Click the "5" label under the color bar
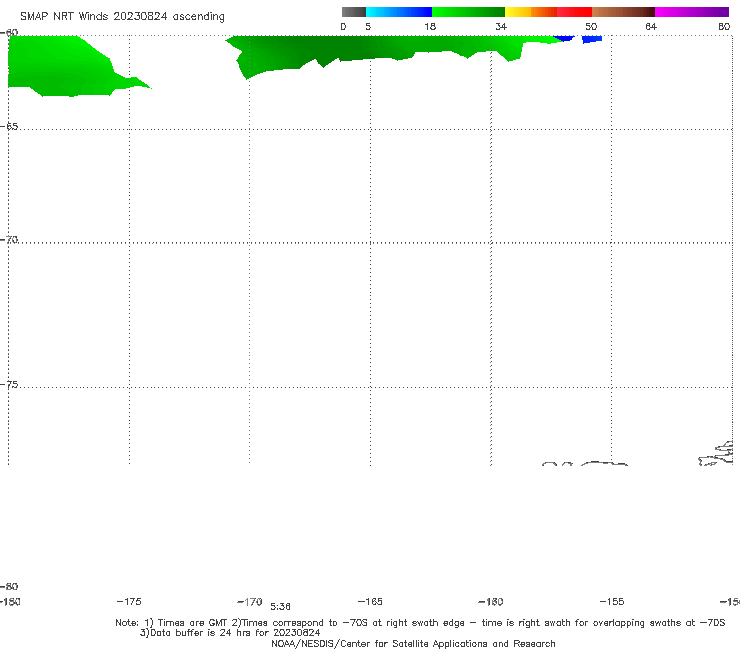 pos(368,26)
